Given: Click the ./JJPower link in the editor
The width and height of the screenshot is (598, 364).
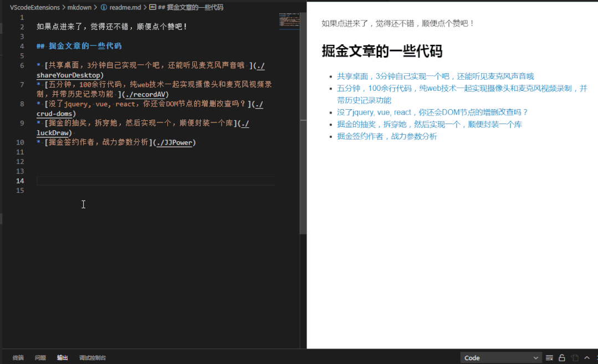Looking at the screenshot, I should click(175, 142).
